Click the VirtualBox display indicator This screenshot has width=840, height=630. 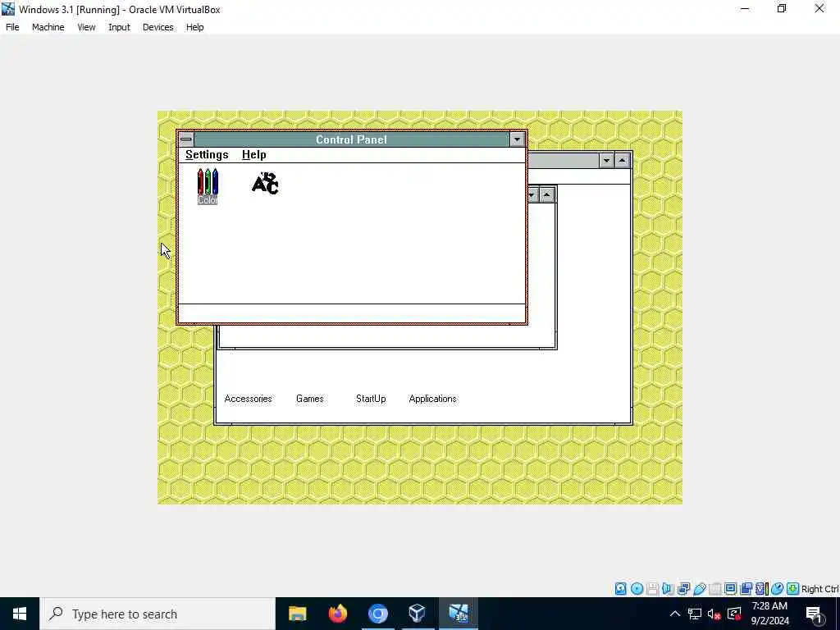click(730, 589)
